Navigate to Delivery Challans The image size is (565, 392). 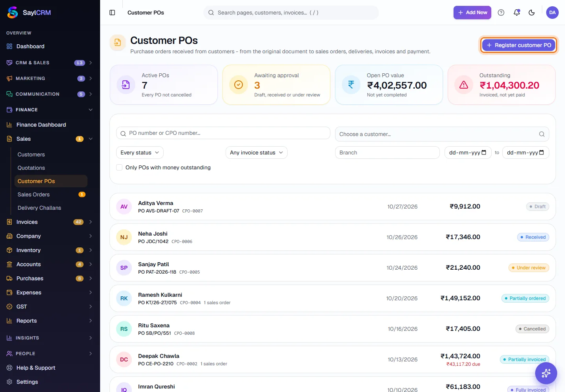[51, 208]
